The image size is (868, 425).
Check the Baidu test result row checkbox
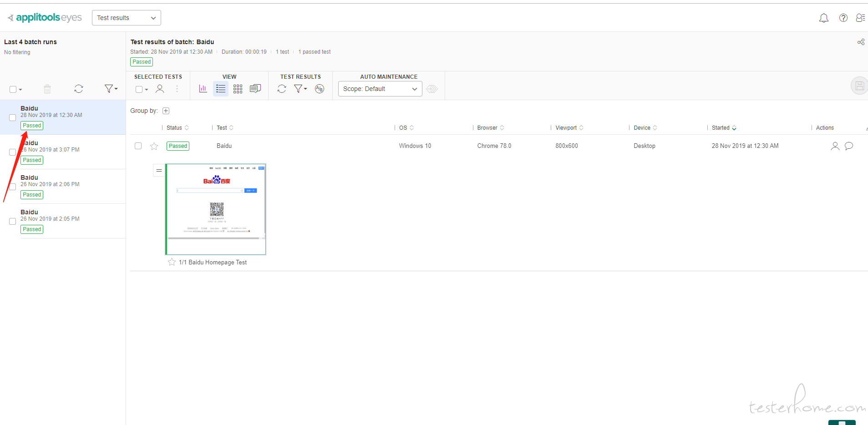[138, 146]
